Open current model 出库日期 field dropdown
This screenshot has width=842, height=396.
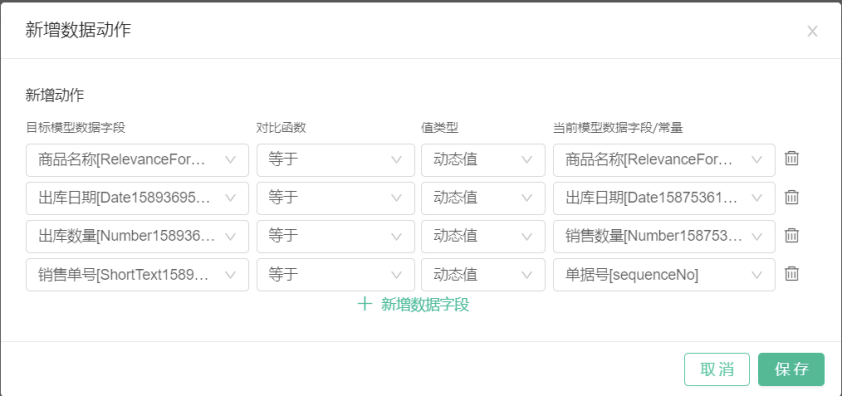click(x=664, y=198)
